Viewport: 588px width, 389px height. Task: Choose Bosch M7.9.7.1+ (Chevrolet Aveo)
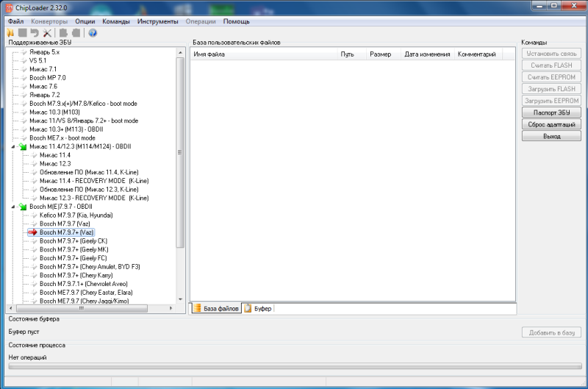pos(84,283)
